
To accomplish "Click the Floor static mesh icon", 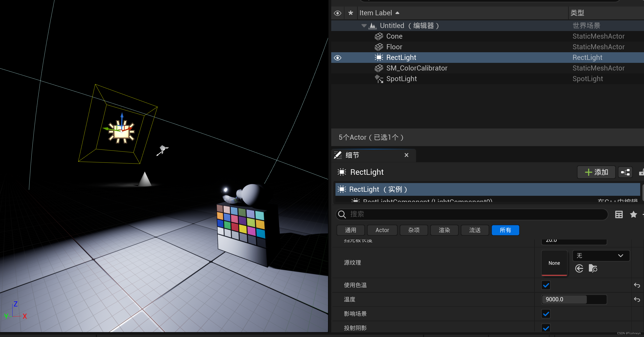I will coord(379,47).
